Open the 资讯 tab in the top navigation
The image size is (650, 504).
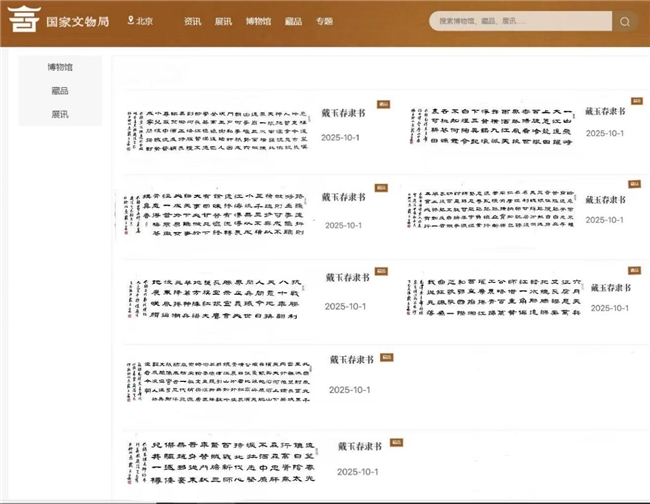pyautogui.click(x=192, y=21)
